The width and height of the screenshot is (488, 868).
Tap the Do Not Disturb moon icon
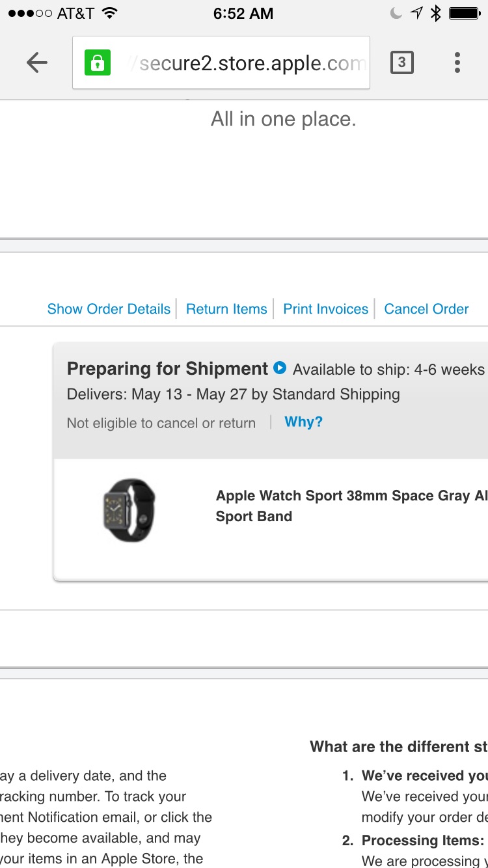[x=396, y=13]
